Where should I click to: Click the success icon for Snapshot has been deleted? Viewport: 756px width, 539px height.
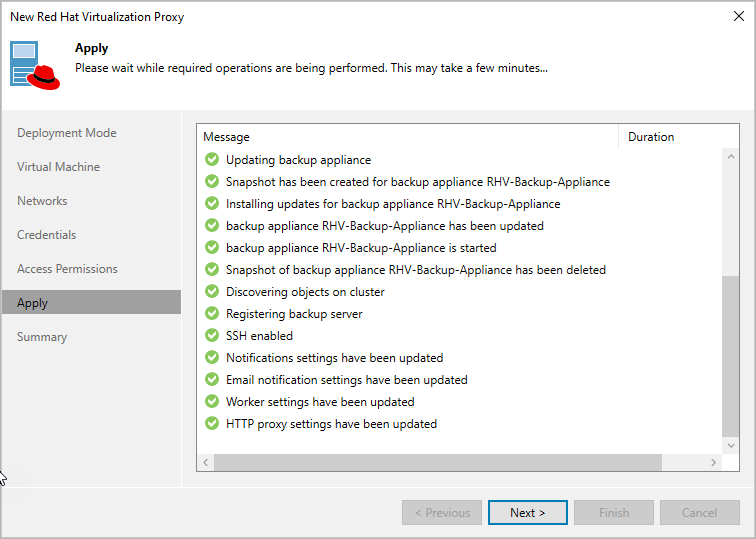tap(212, 270)
